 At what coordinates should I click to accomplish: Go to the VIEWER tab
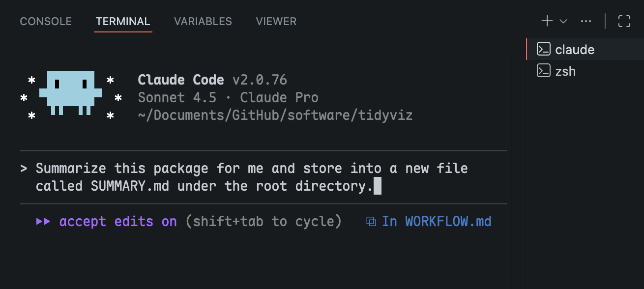tap(276, 22)
